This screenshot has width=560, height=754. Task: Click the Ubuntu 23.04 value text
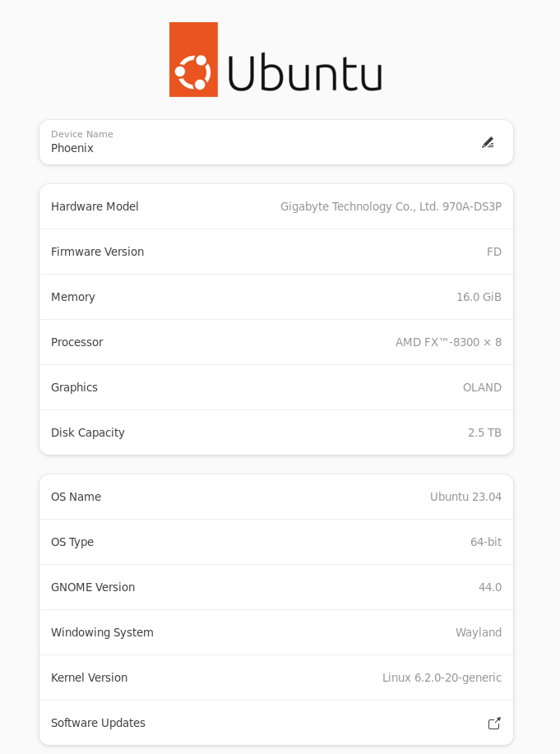(x=465, y=497)
